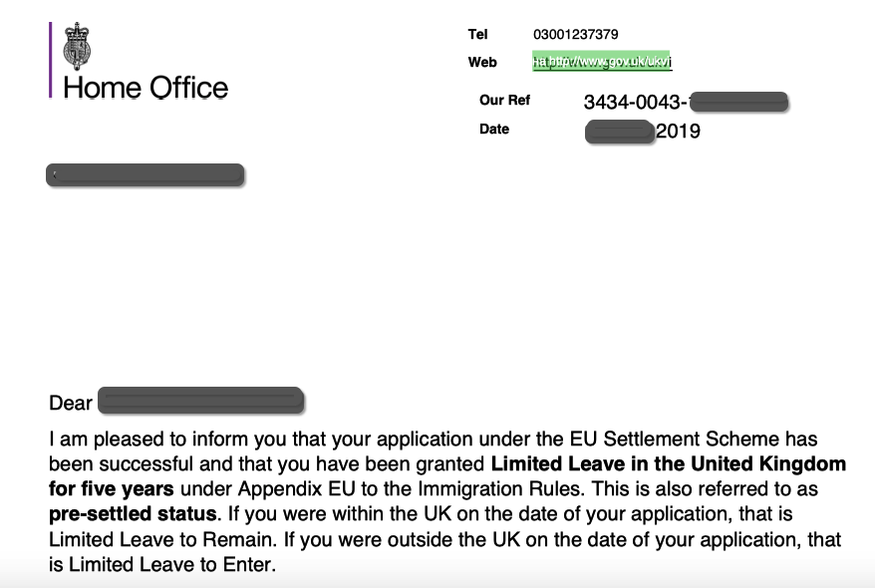Click the Web label
The height and width of the screenshot is (588, 875).
[482, 63]
